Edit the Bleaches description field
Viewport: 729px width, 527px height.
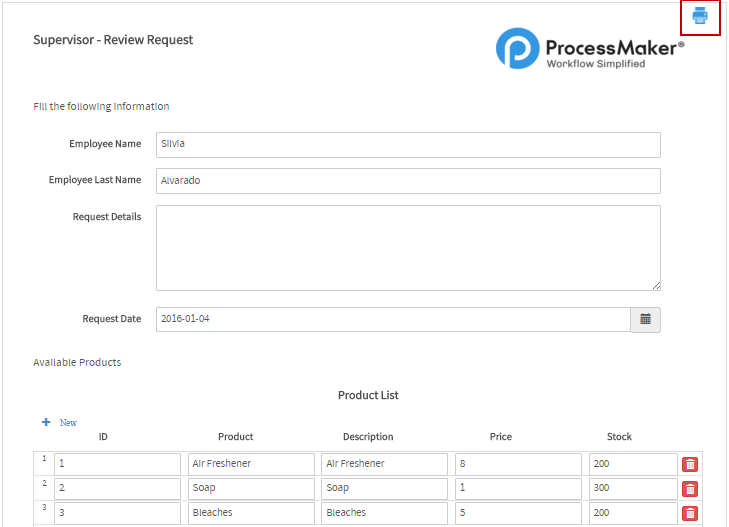pos(384,513)
